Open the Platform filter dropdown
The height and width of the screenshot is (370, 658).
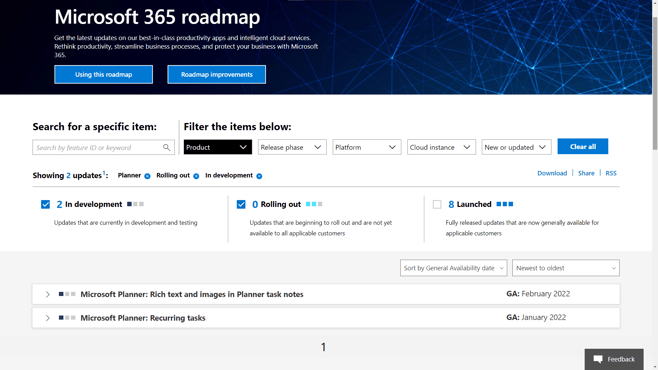367,147
